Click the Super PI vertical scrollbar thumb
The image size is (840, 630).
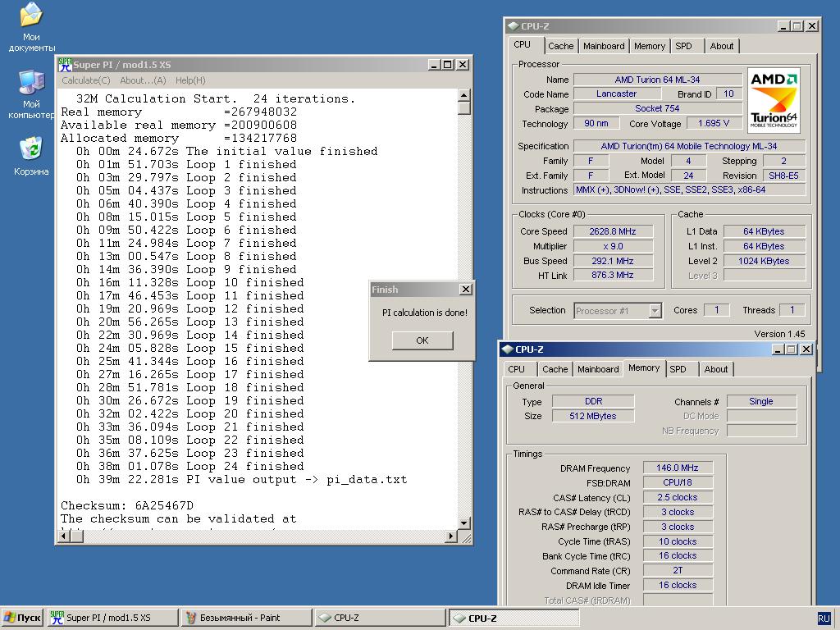click(464, 107)
